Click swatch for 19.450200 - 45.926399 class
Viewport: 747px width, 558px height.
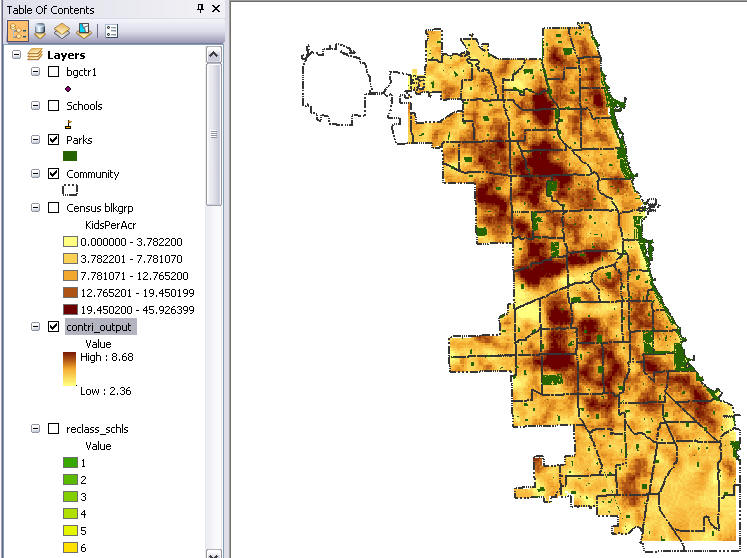[x=70, y=310]
